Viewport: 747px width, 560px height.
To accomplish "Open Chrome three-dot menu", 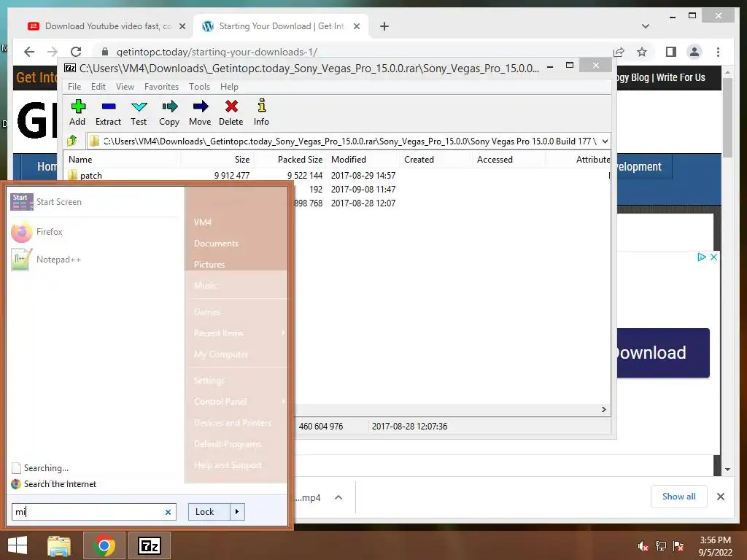I will (x=718, y=52).
